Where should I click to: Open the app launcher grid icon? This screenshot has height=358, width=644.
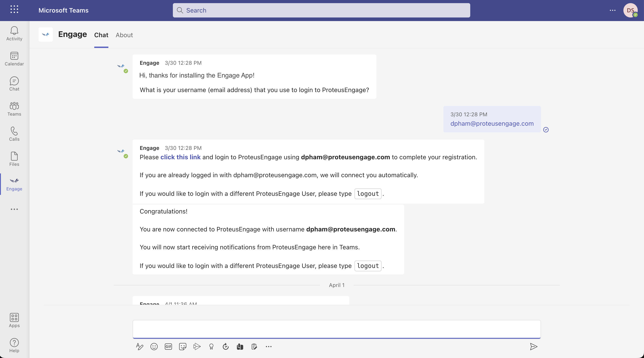pyautogui.click(x=14, y=9)
